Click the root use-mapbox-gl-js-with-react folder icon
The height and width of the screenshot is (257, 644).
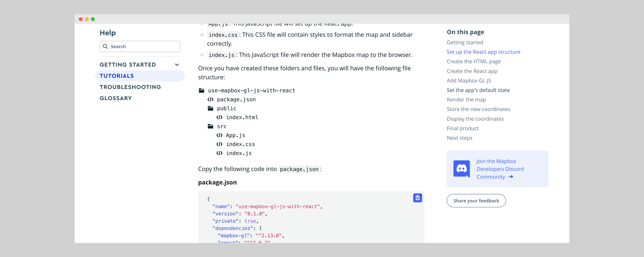(202, 90)
